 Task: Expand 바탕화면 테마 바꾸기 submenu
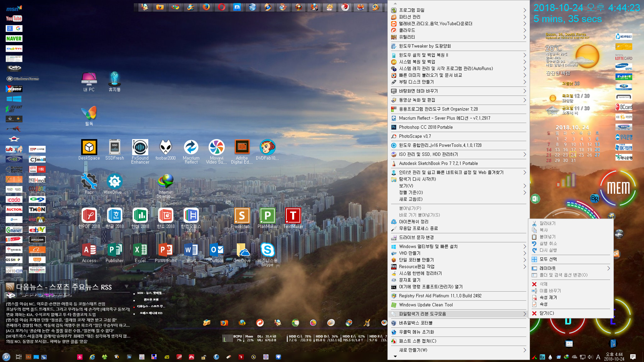point(459,91)
